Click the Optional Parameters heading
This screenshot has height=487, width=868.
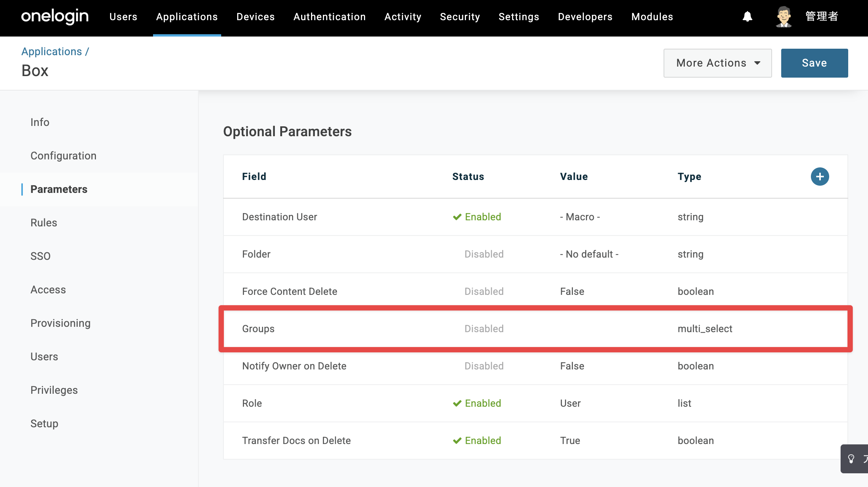click(x=287, y=132)
